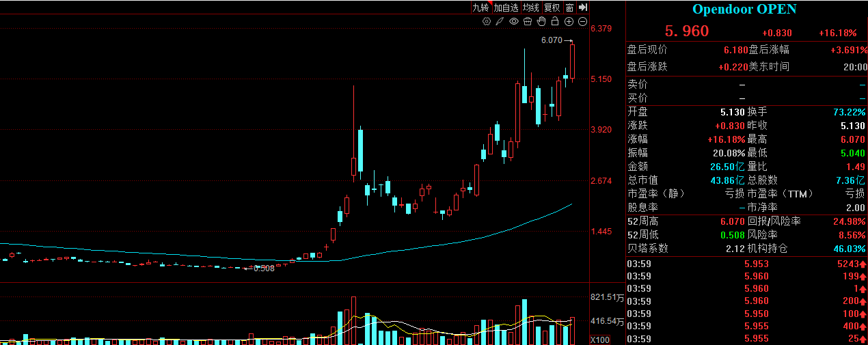Click the 量比 value 1.49
868x345 pixels.
pyautogui.click(x=856, y=167)
